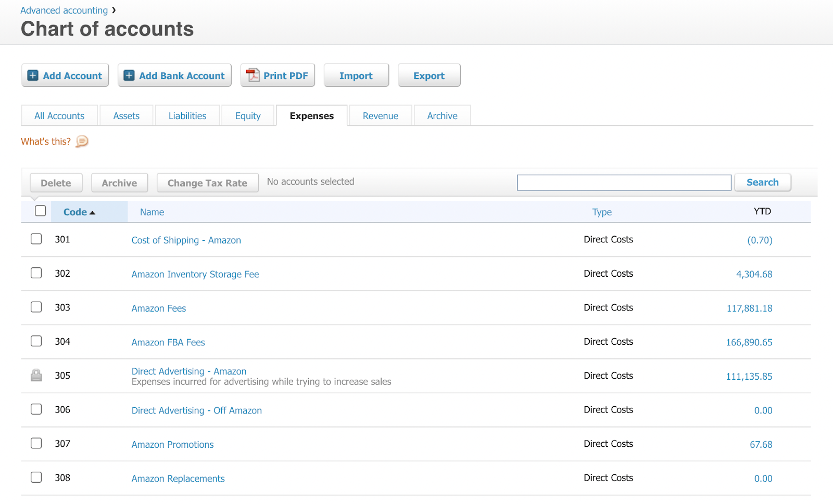Click the YTD column header

pos(762,211)
